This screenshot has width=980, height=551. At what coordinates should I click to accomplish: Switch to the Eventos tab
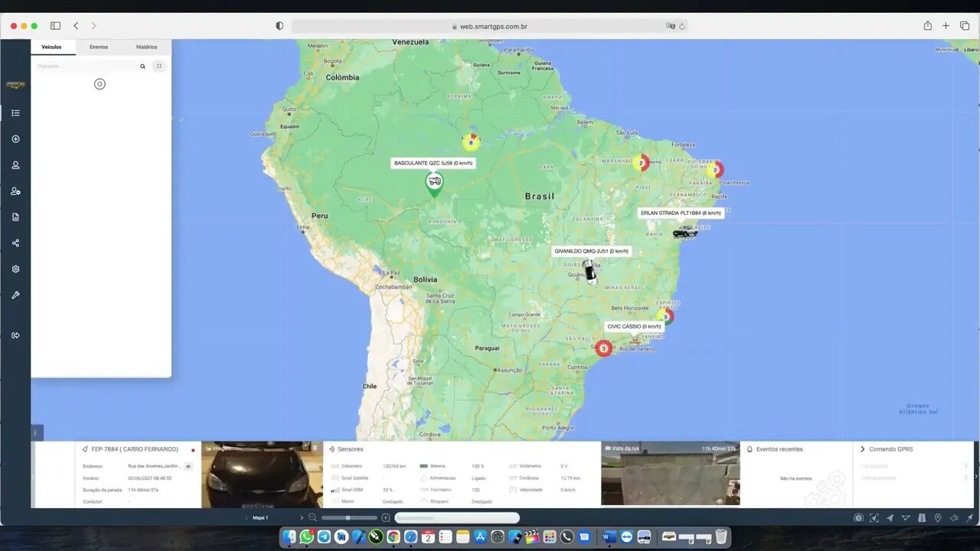coord(99,47)
